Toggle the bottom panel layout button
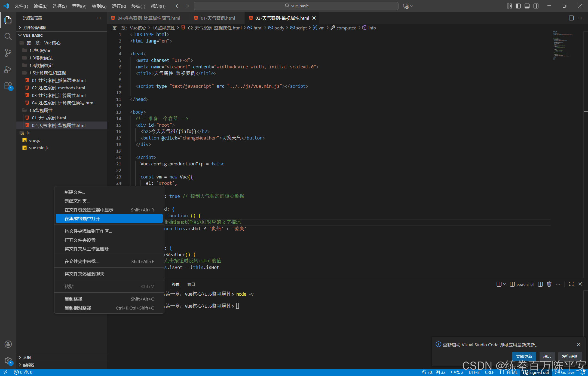This screenshot has height=376, width=588. [x=527, y=6]
